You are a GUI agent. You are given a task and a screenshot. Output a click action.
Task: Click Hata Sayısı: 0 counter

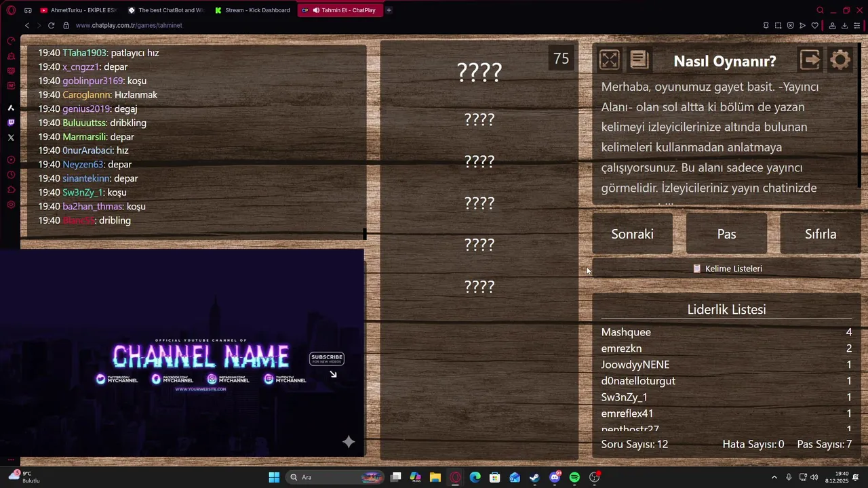click(x=753, y=445)
